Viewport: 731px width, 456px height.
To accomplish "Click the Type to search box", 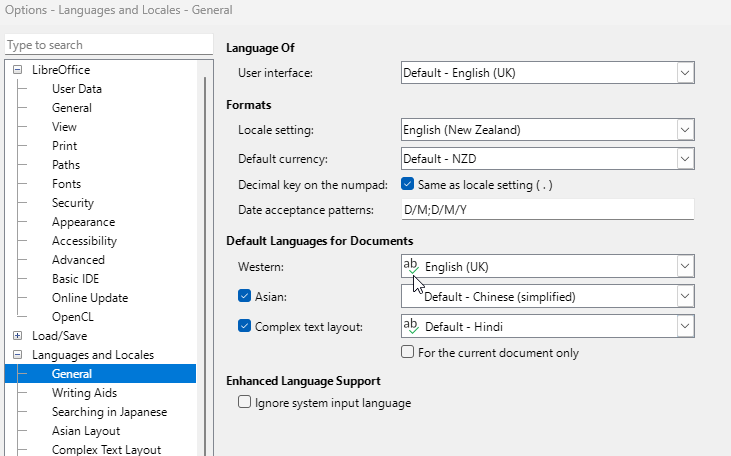I will (x=109, y=45).
